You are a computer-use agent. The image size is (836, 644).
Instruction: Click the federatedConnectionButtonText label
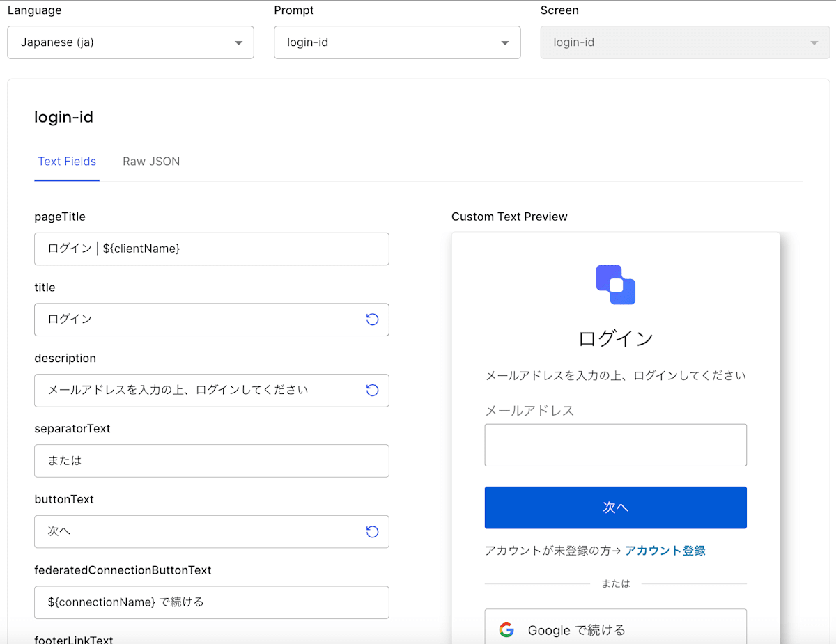(x=123, y=570)
